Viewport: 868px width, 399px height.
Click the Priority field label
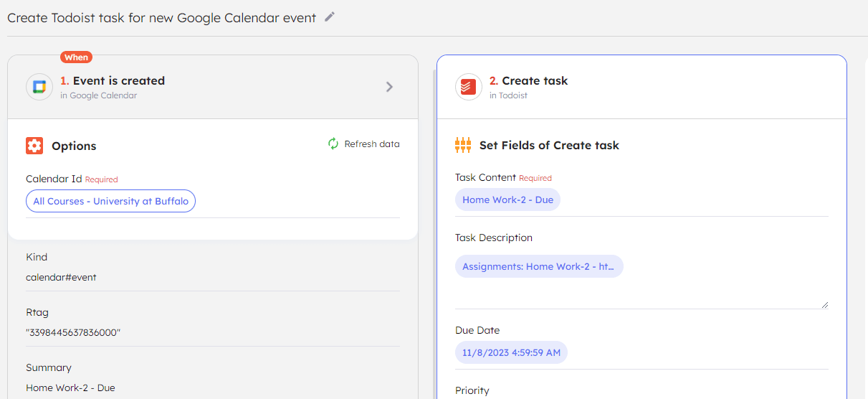pos(472,390)
